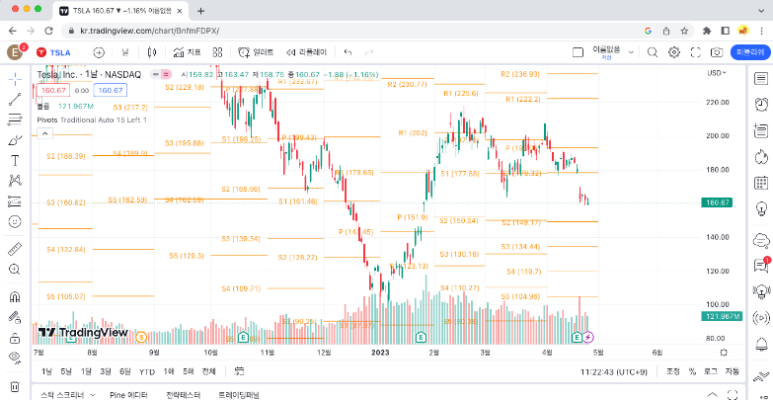Screen dimensions: 773x400
Task: Open the 전략테스터 tab
Action: (183, 395)
